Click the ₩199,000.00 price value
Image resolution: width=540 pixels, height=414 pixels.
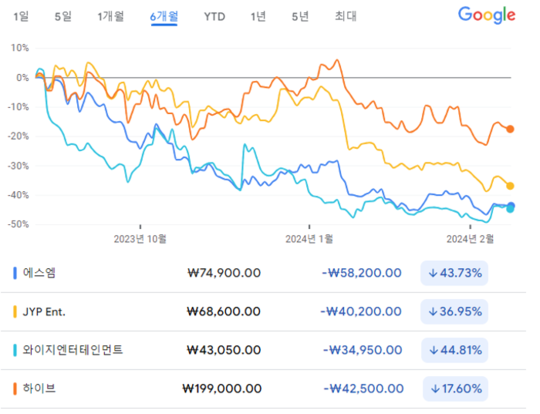pyautogui.click(x=222, y=389)
